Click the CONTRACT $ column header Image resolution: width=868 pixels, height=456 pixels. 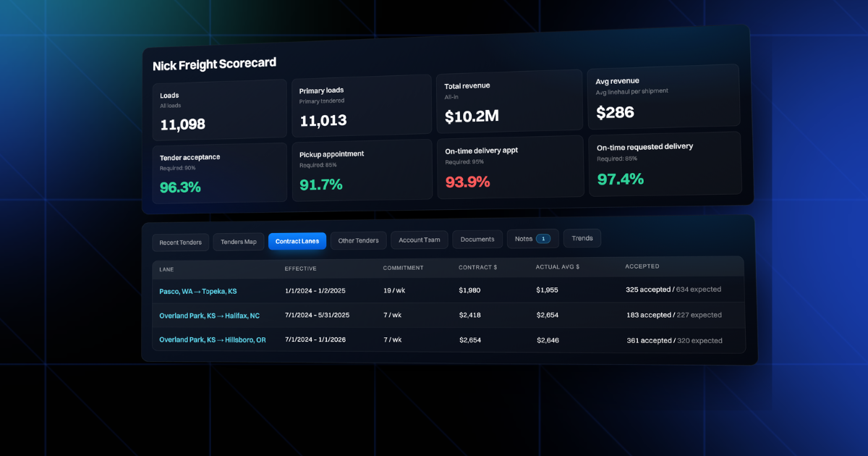pyautogui.click(x=477, y=267)
